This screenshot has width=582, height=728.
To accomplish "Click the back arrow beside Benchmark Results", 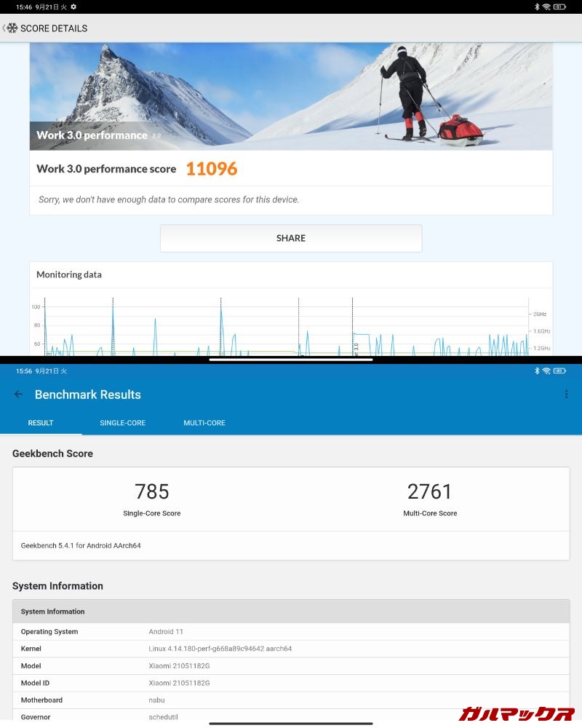I will [18, 395].
